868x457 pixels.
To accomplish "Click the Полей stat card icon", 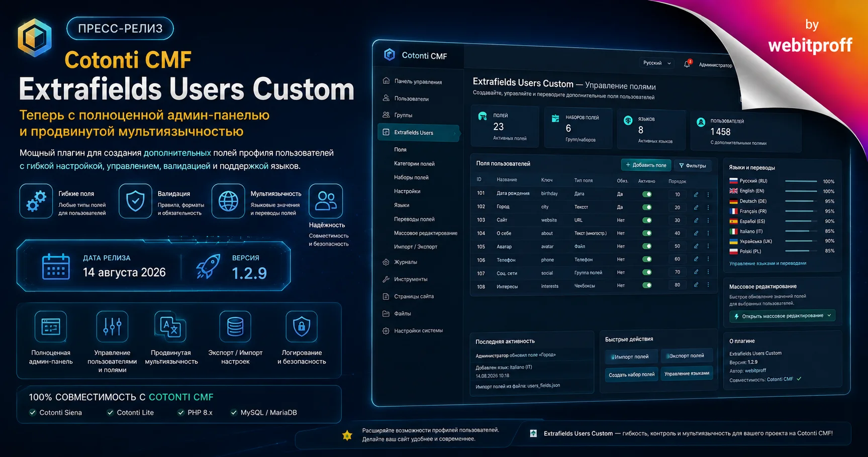I will [483, 117].
